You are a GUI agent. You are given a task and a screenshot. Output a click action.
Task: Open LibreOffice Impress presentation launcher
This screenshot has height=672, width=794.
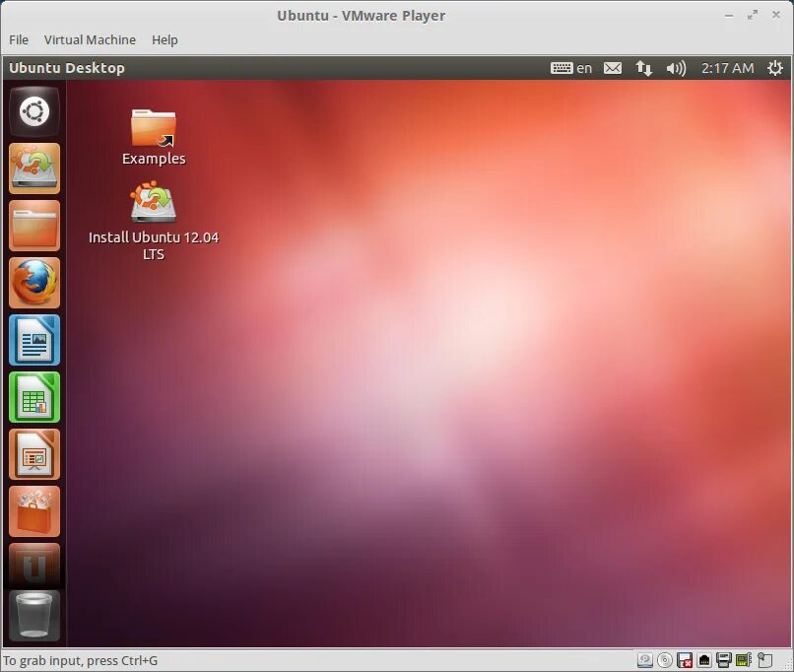point(34,454)
